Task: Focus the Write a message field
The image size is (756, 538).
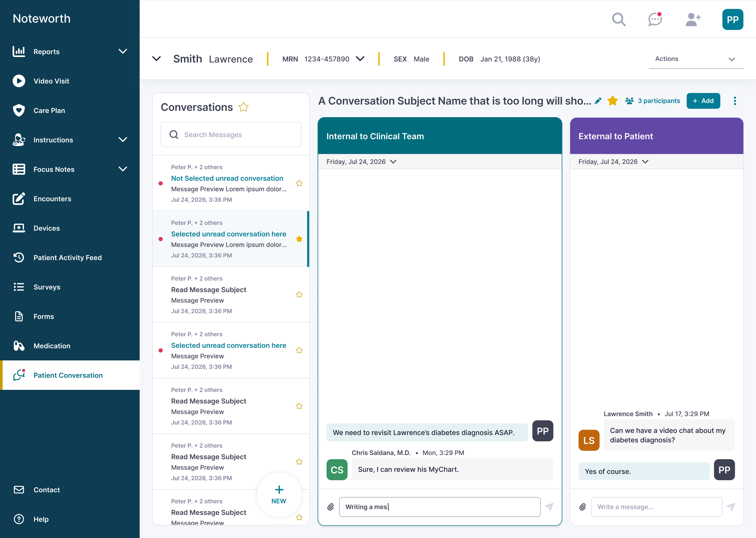Action: 656,506
